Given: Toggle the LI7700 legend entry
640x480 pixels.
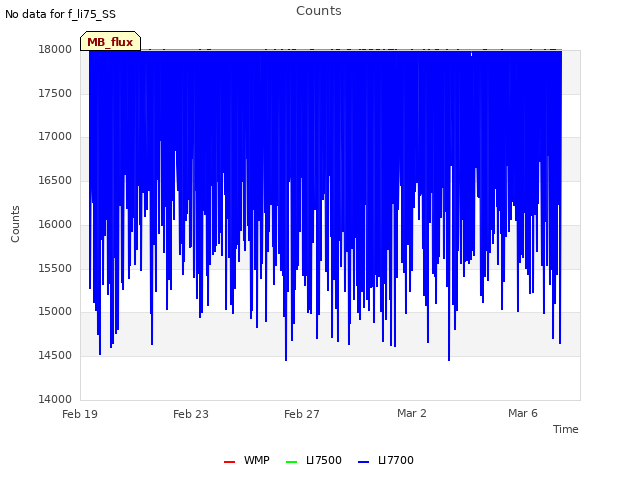Looking at the screenshot, I should [x=386, y=460].
